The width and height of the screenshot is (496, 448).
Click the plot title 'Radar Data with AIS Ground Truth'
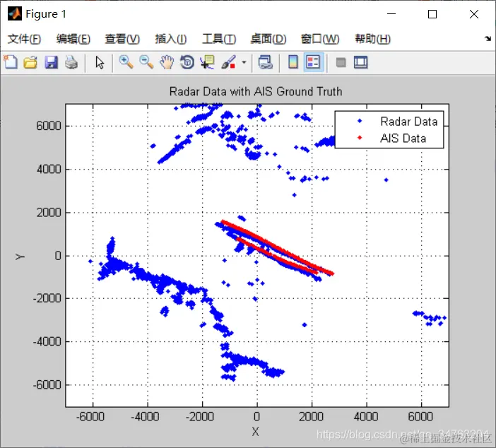[256, 91]
